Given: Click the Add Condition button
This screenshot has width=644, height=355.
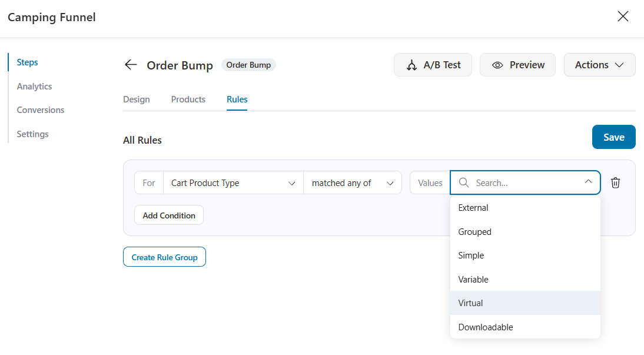Looking at the screenshot, I should [169, 215].
